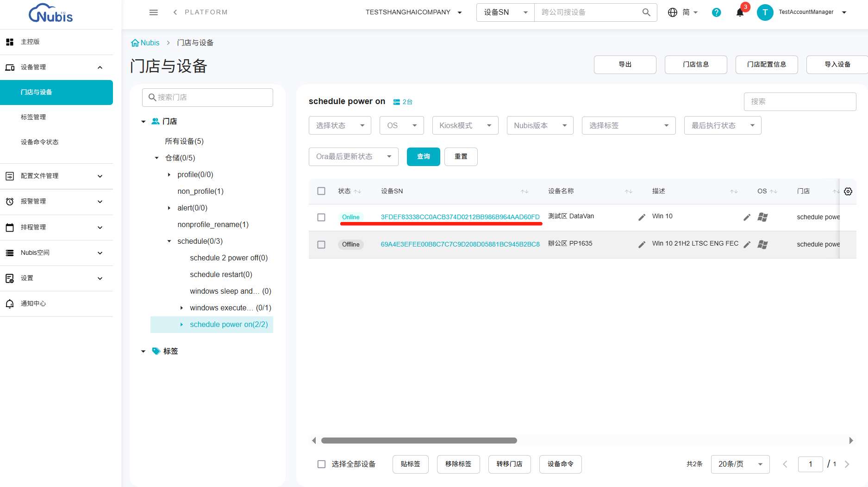Click the user avatar T icon

pyautogui.click(x=765, y=12)
